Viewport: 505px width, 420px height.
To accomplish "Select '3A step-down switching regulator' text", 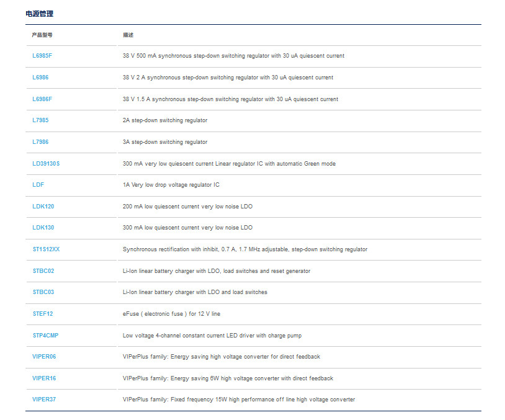I will [165, 142].
